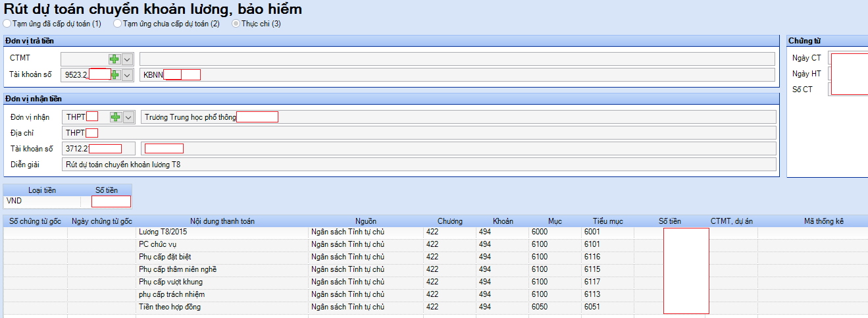868x318 pixels.
Task: Click the Số CT input box
Action: pyautogui.click(x=848, y=90)
